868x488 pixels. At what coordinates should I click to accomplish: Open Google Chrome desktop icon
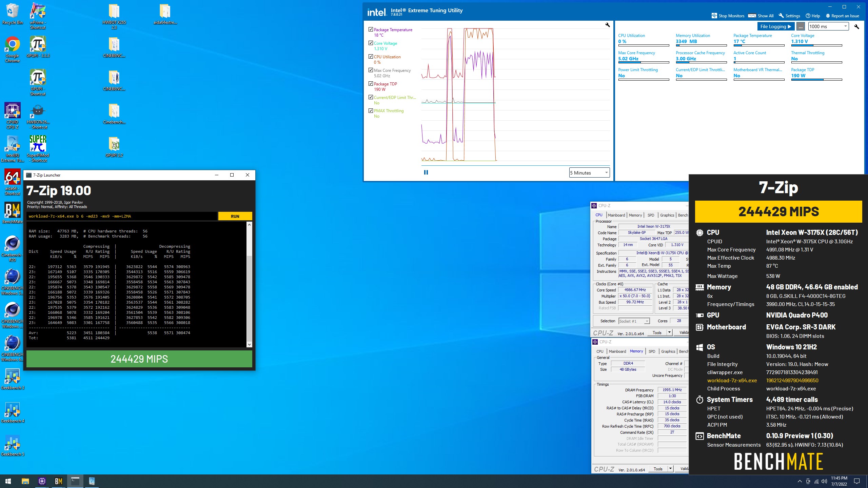click(x=12, y=49)
